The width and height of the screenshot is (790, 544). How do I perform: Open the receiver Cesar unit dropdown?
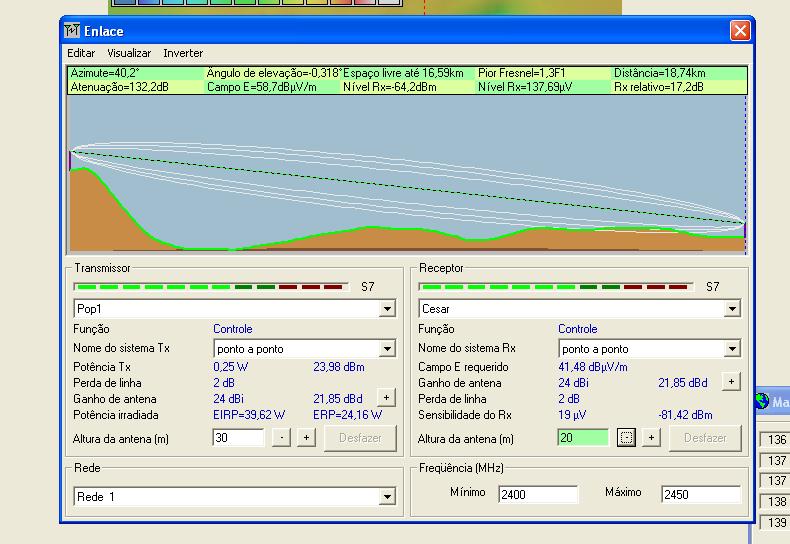pyautogui.click(x=732, y=310)
